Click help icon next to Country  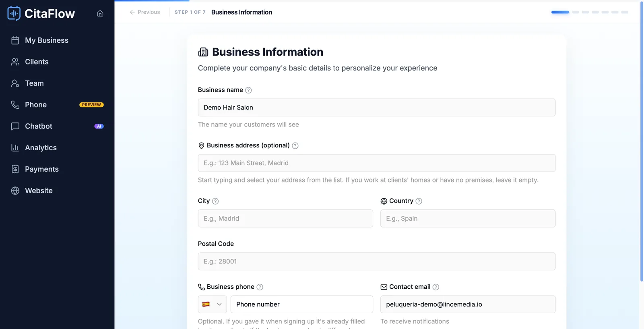pos(419,201)
